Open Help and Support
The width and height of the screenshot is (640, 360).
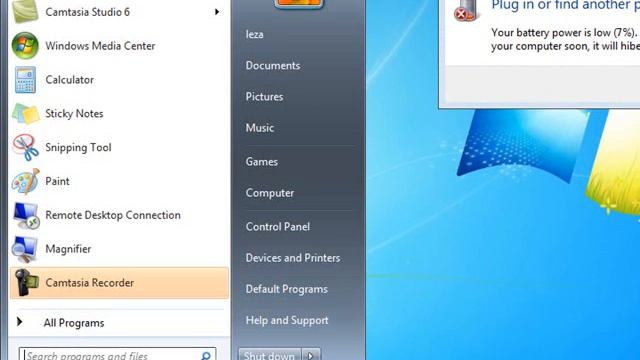click(287, 320)
